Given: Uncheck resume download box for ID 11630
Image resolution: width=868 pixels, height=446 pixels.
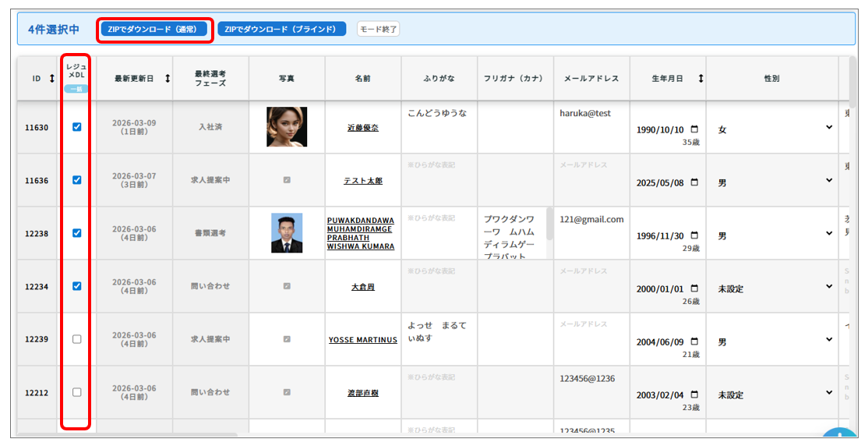Looking at the screenshot, I should (76, 127).
